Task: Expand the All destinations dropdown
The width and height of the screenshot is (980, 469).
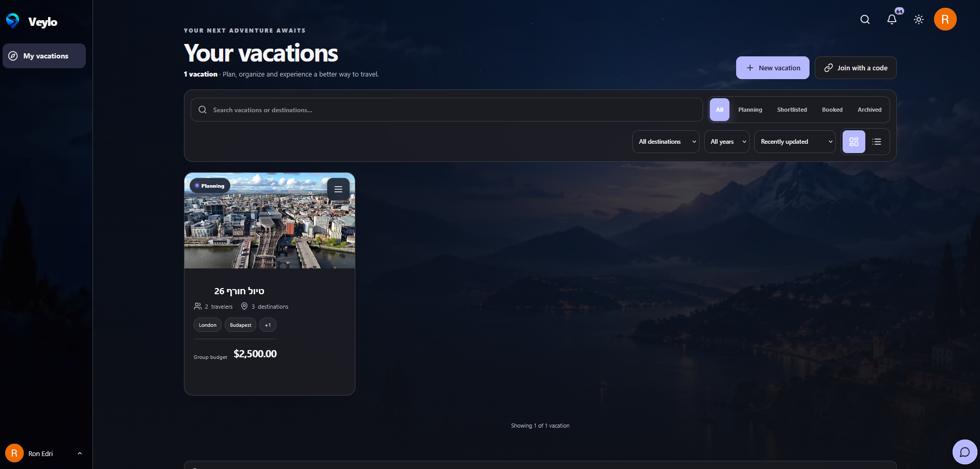Action: 666,142
